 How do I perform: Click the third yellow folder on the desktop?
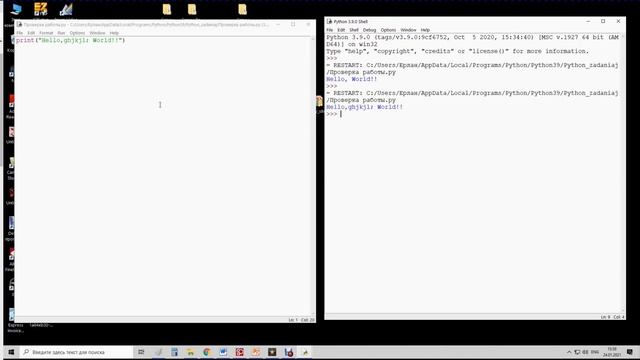(x=242, y=9)
